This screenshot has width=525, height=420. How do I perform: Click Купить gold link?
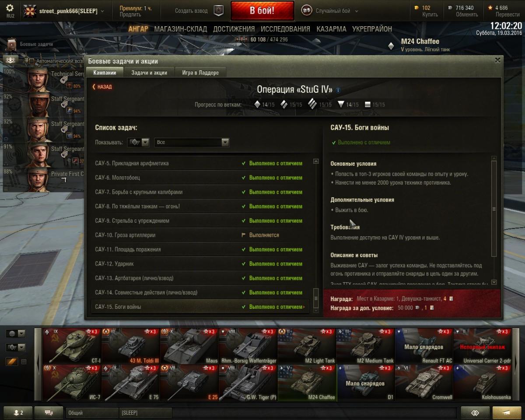[x=430, y=14]
